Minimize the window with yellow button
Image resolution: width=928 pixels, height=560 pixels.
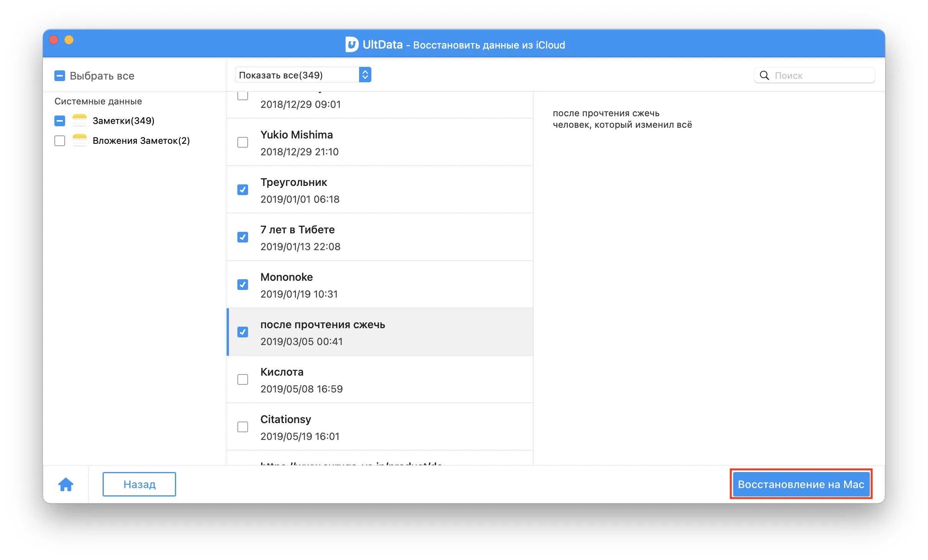pos(69,40)
